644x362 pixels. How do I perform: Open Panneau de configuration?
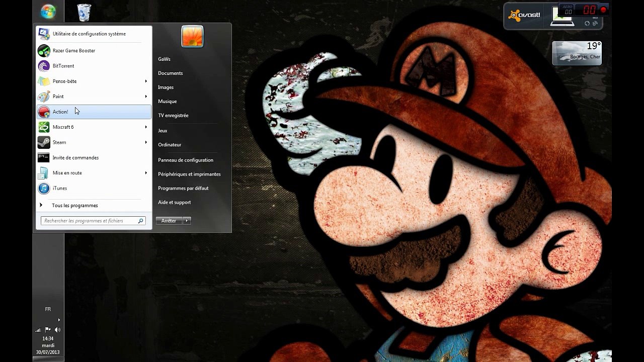coord(186,160)
